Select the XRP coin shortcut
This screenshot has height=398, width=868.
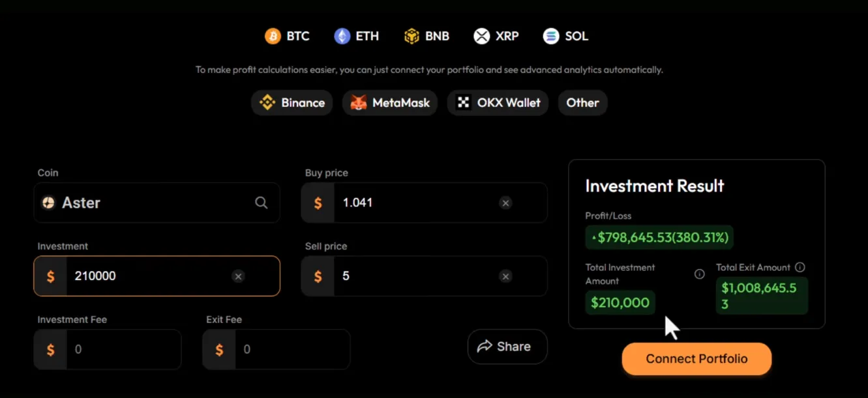pyautogui.click(x=496, y=36)
